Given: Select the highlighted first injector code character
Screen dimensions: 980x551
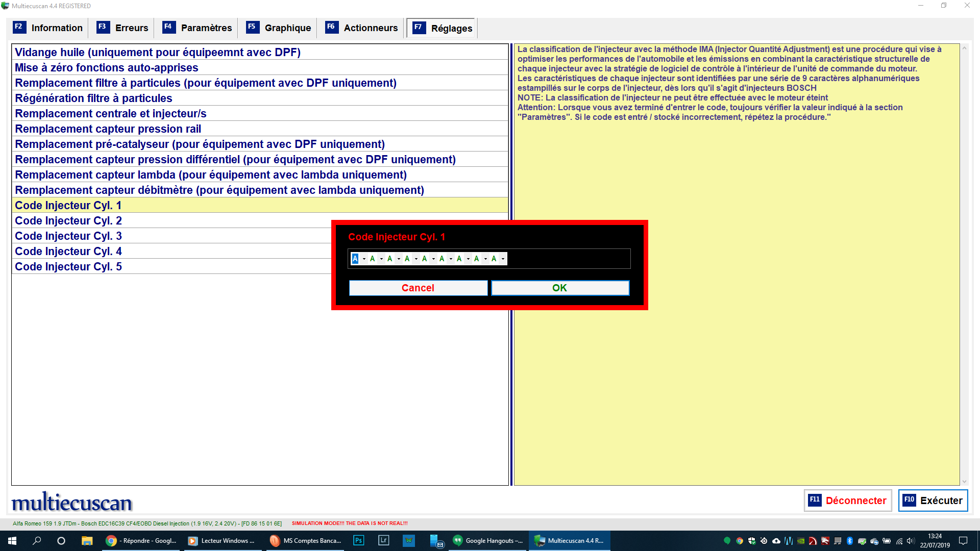Looking at the screenshot, I should tap(355, 259).
